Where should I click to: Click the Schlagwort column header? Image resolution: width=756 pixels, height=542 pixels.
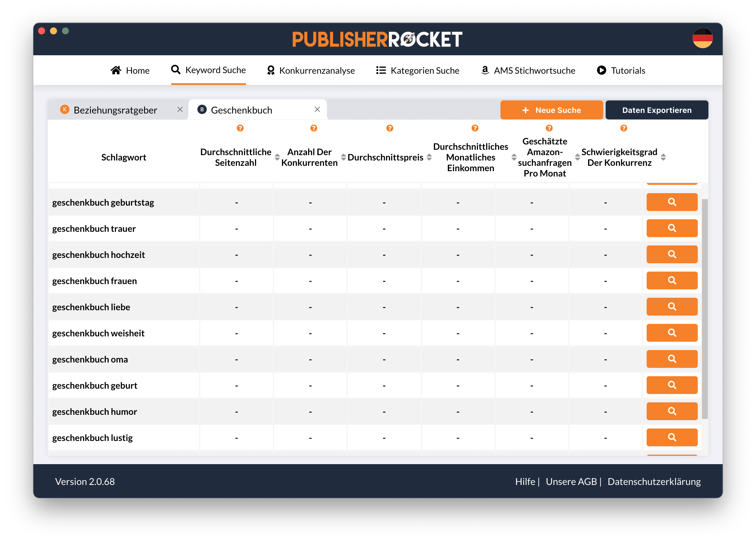coord(124,157)
